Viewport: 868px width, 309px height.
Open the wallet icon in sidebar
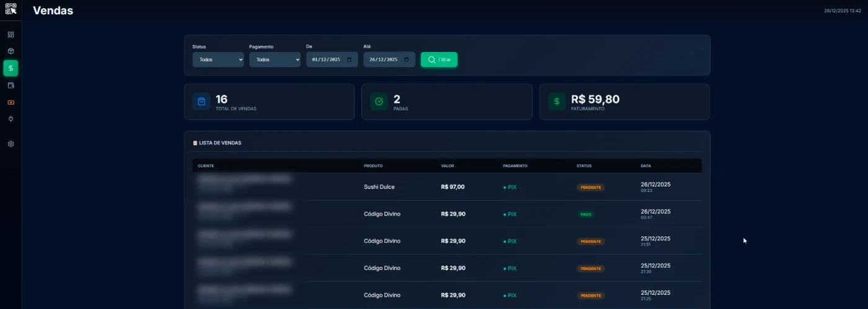pyautogui.click(x=11, y=85)
